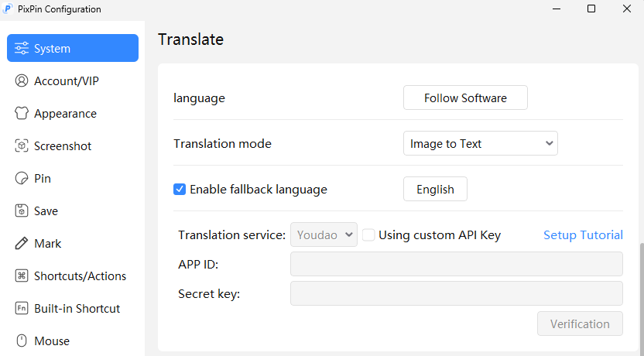Minimize the PixPin Configuration window
644x356 pixels.
pos(557,9)
